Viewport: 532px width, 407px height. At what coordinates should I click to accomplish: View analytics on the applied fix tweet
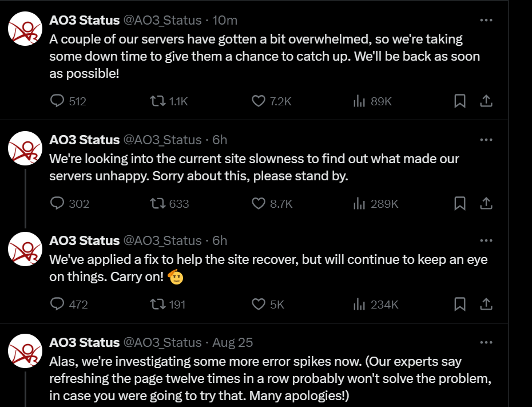pyautogui.click(x=359, y=305)
